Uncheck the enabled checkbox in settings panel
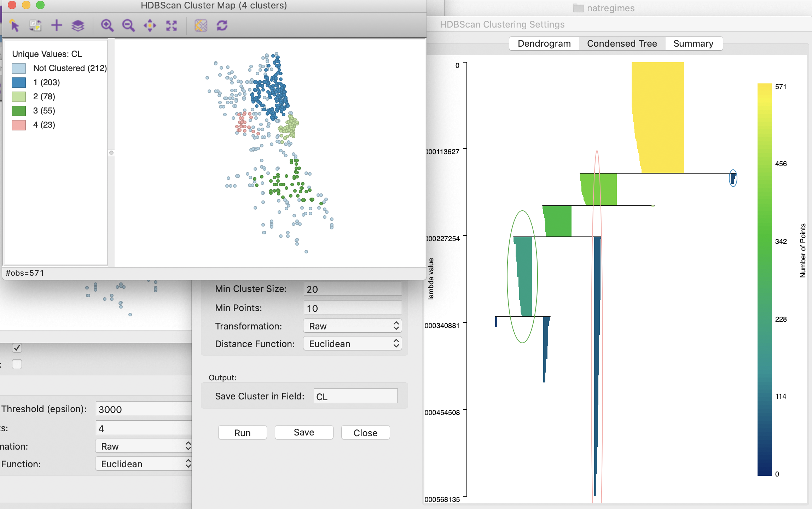The width and height of the screenshot is (812, 509). [x=17, y=348]
